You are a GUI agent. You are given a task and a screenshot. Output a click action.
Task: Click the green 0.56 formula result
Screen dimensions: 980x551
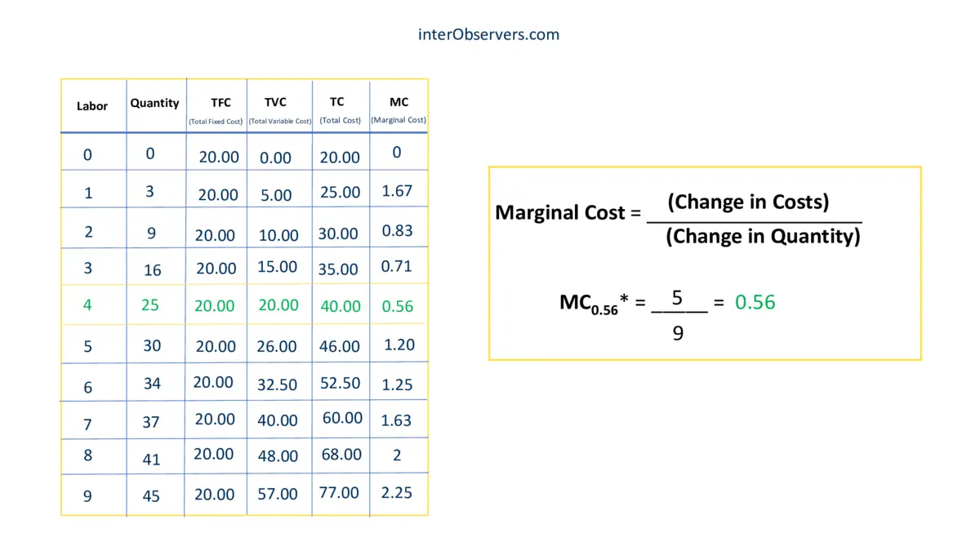[x=755, y=302]
